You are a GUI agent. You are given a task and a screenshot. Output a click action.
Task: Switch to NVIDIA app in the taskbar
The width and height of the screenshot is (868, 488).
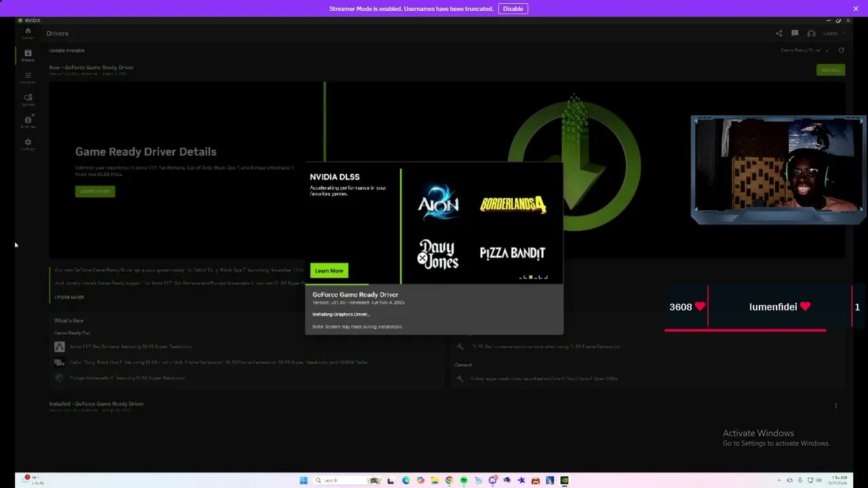coord(564,481)
